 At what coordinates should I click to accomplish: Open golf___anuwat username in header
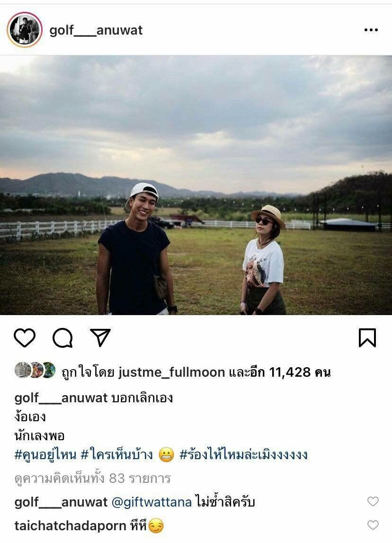tap(96, 30)
